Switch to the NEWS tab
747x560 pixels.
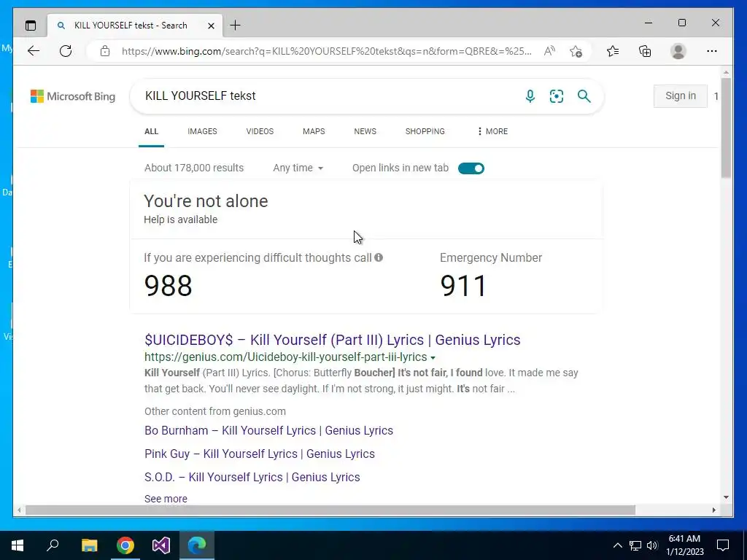pos(365,131)
